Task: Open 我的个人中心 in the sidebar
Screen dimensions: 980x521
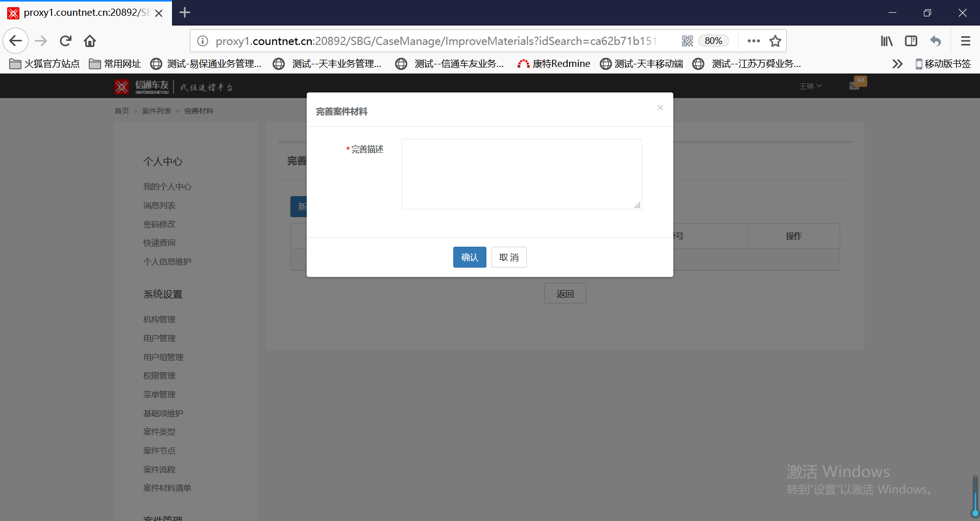Action: 167,187
